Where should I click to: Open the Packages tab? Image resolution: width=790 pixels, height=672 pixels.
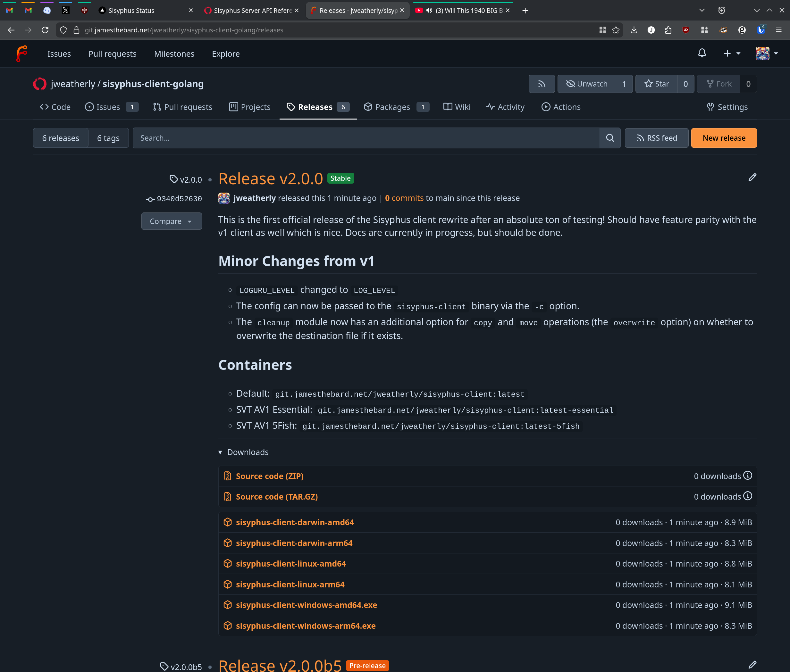392,107
